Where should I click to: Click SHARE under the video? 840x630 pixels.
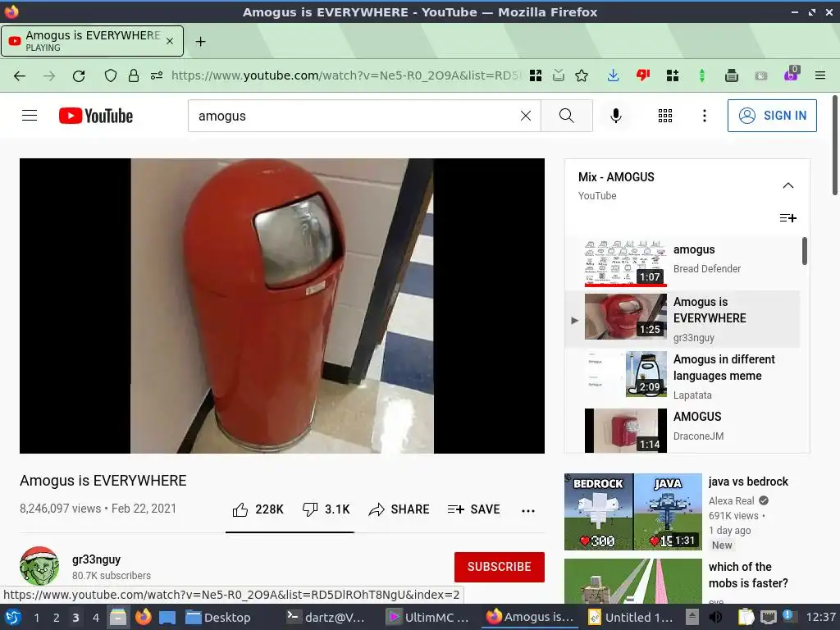399,509
